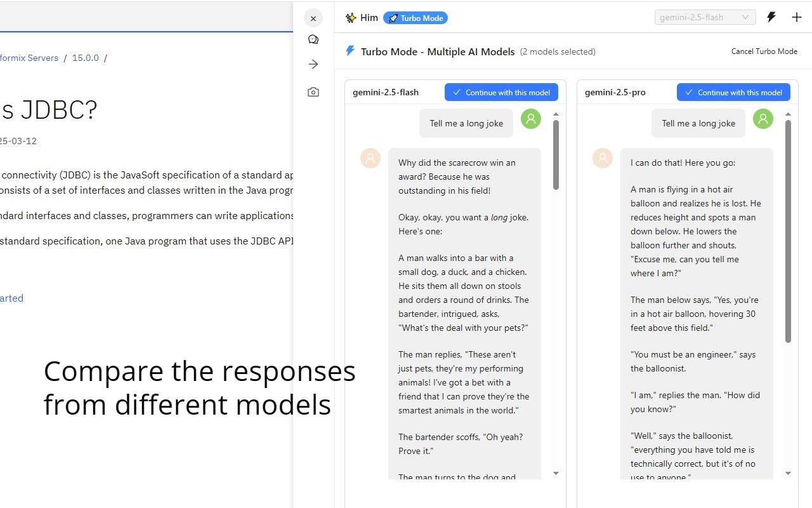
Task: Continue with the gemini-2.5-pro model
Action: point(733,92)
